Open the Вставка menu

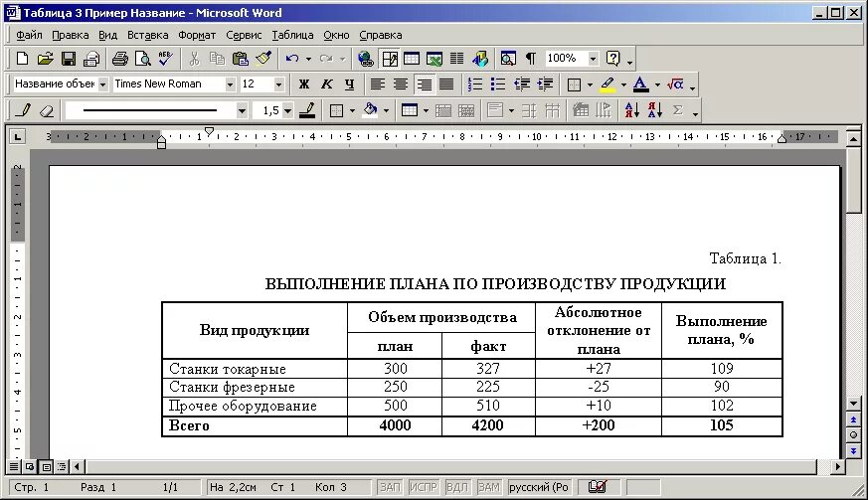[148, 35]
